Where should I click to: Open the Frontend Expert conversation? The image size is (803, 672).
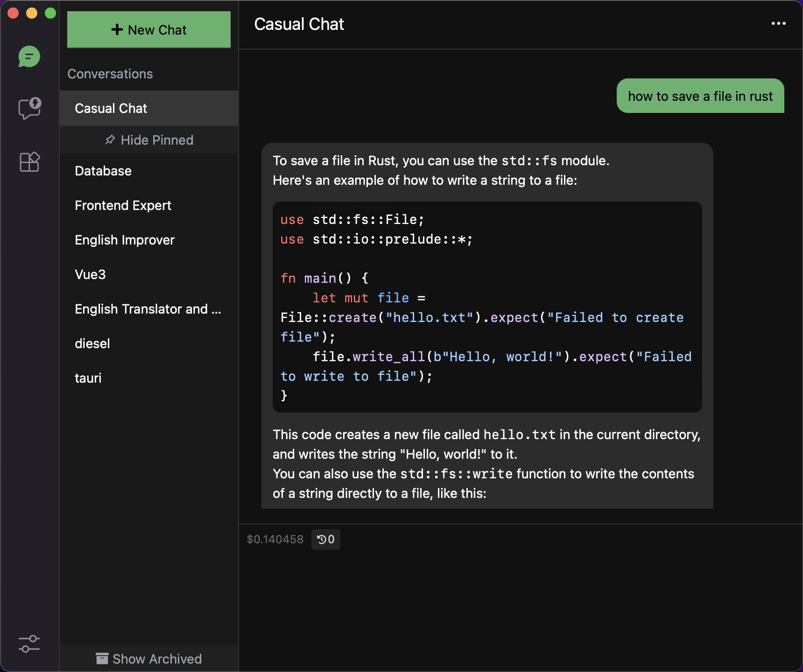point(149,205)
